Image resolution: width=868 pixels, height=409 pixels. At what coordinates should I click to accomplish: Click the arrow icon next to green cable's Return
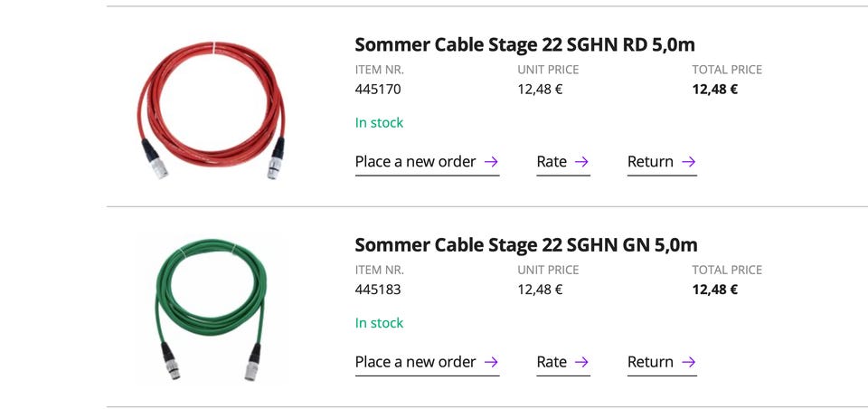pyautogui.click(x=688, y=362)
